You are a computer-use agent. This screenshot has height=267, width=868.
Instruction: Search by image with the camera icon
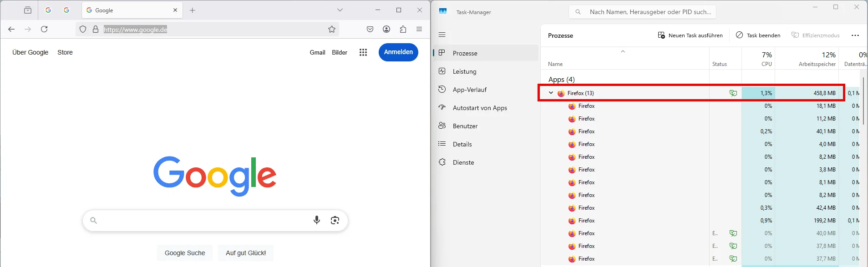pyautogui.click(x=335, y=220)
